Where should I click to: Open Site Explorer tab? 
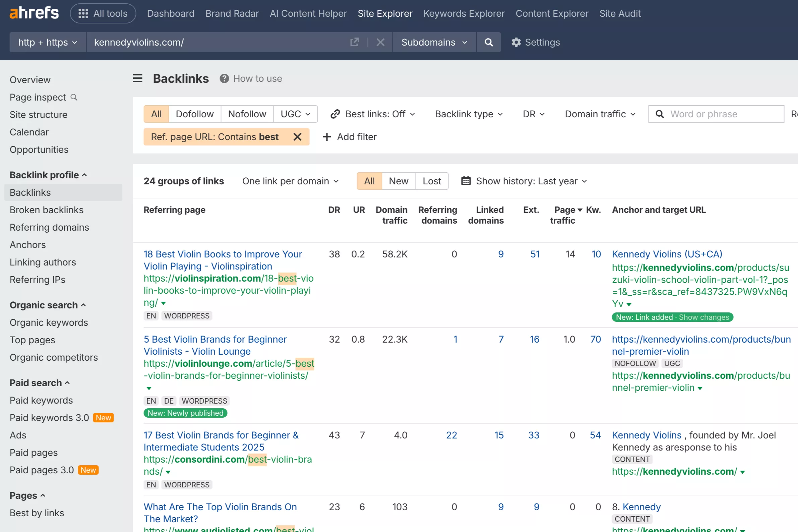pos(385,13)
